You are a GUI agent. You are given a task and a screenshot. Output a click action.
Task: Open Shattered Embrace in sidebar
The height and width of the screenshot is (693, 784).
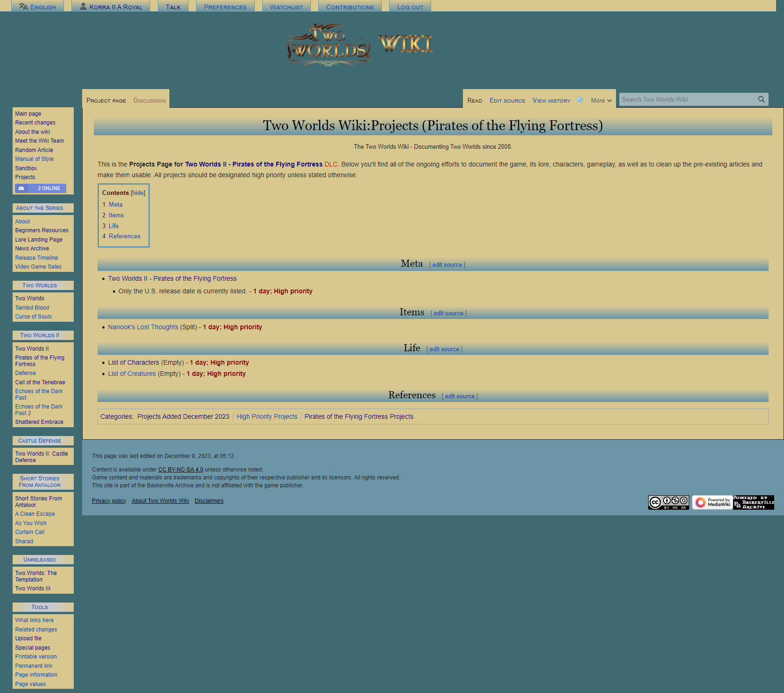[39, 422]
